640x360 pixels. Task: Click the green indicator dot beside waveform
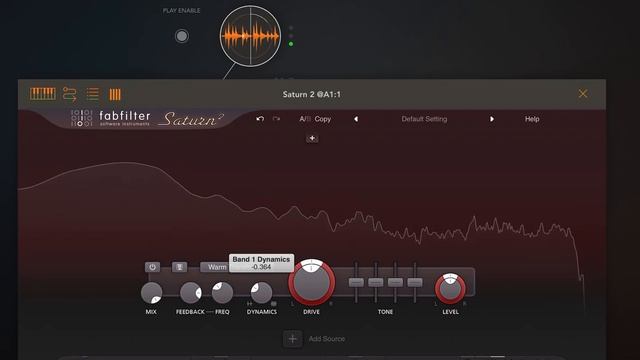click(291, 44)
